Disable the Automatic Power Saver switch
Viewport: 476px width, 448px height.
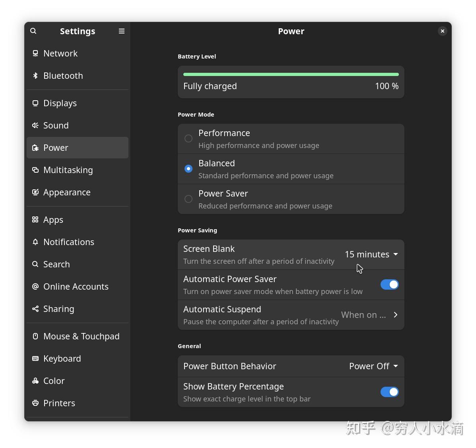(x=389, y=284)
